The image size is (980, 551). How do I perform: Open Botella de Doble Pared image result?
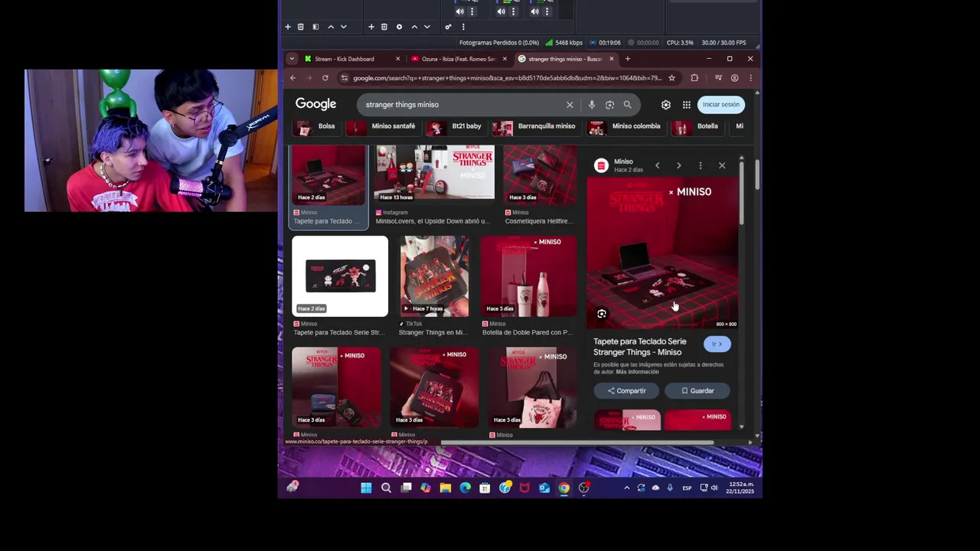point(529,276)
